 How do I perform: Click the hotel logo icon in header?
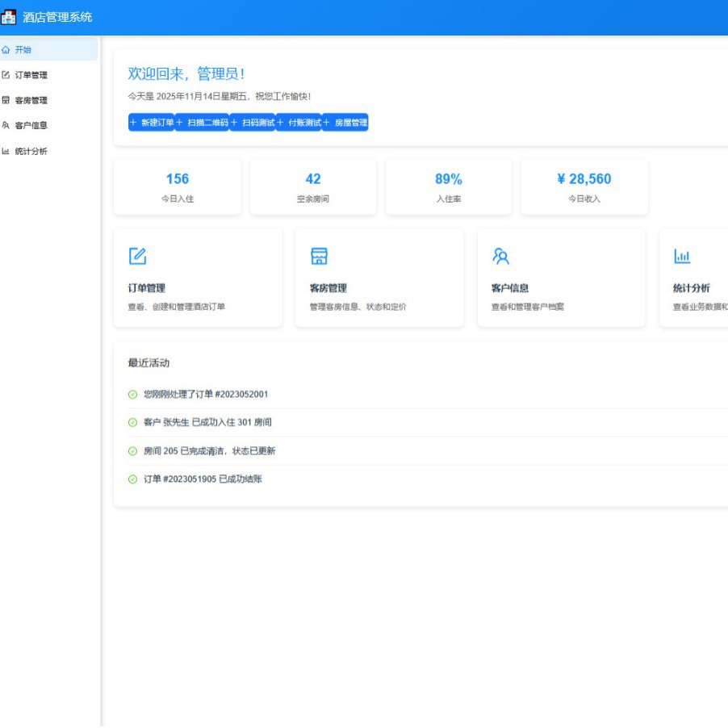(x=9, y=17)
